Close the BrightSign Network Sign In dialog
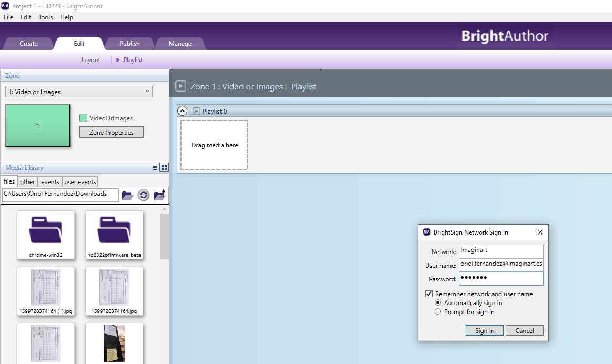 click(x=540, y=232)
